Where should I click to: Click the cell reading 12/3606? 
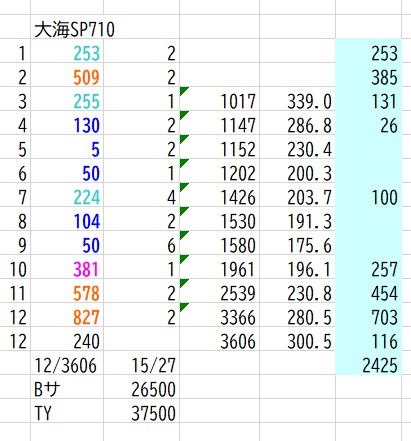(x=67, y=363)
